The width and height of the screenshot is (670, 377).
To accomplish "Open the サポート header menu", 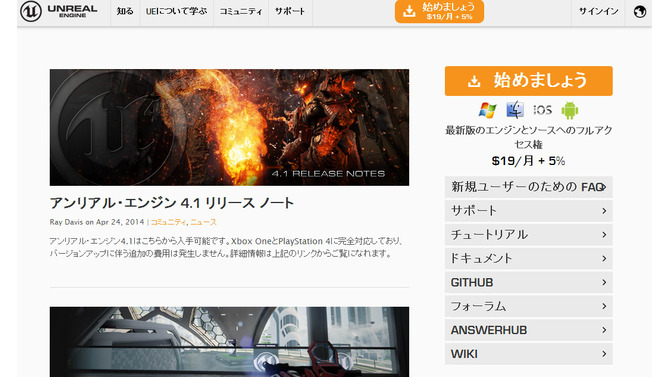I will coord(290,12).
